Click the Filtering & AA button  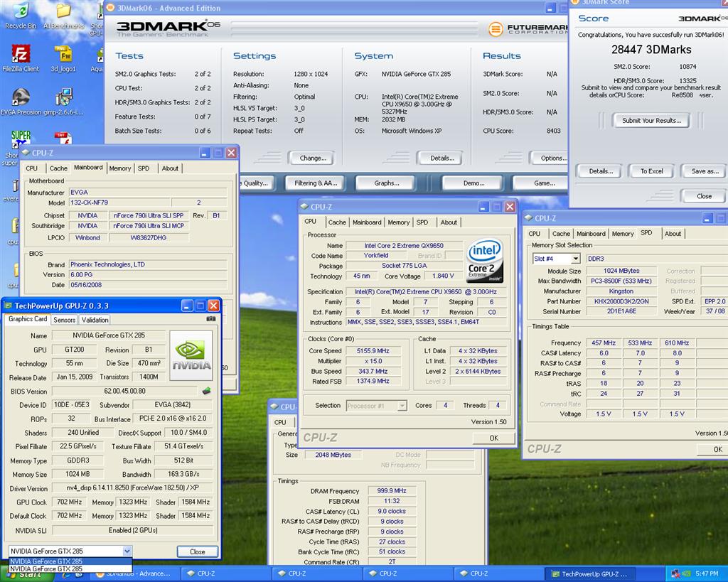point(316,183)
